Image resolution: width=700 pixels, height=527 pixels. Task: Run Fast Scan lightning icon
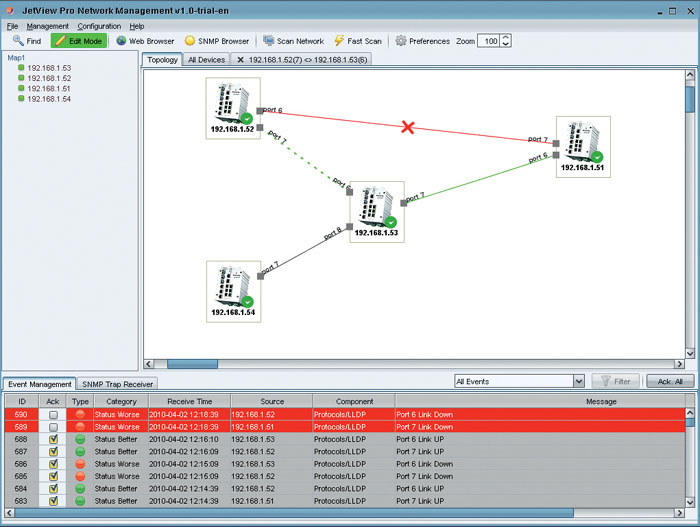coord(340,41)
